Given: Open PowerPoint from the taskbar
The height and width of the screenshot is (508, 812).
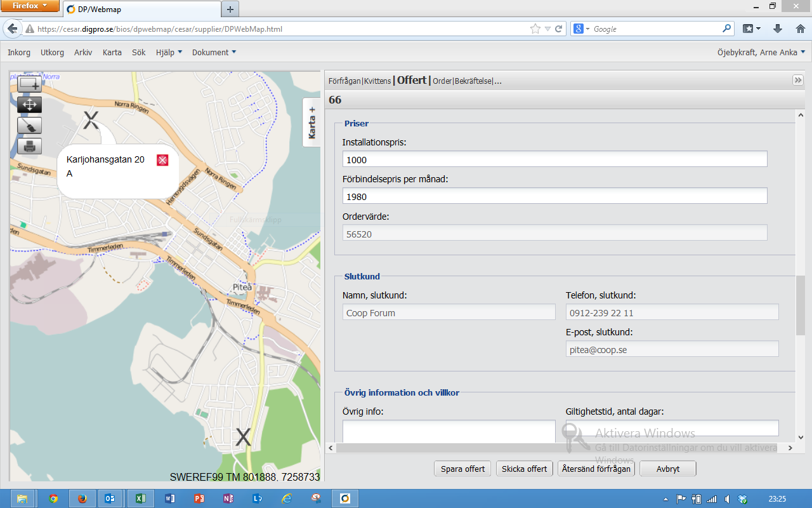Looking at the screenshot, I should pyautogui.click(x=199, y=498).
